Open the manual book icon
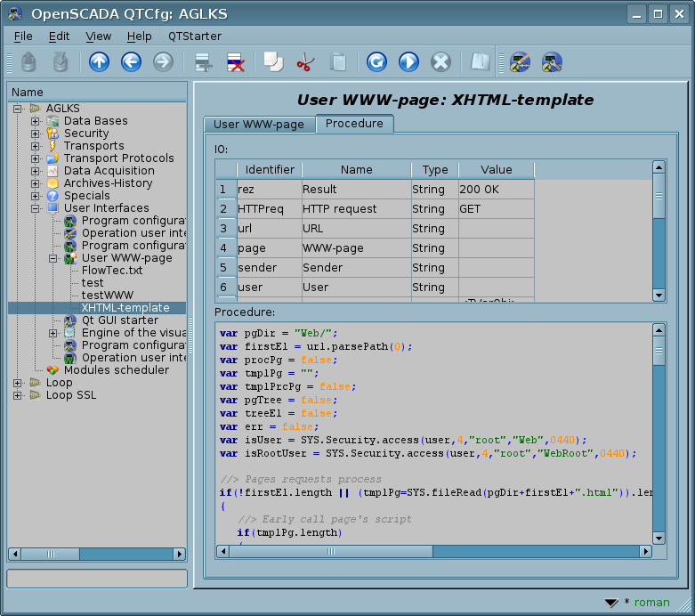 [481, 62]
